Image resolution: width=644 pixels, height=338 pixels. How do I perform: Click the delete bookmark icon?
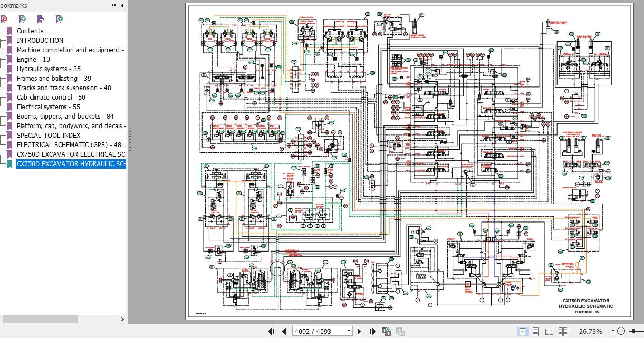pos(4,19)
